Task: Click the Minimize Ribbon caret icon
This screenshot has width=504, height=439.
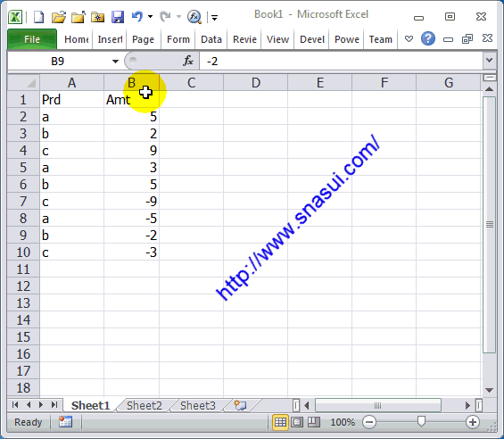Action: pos(409,39)
